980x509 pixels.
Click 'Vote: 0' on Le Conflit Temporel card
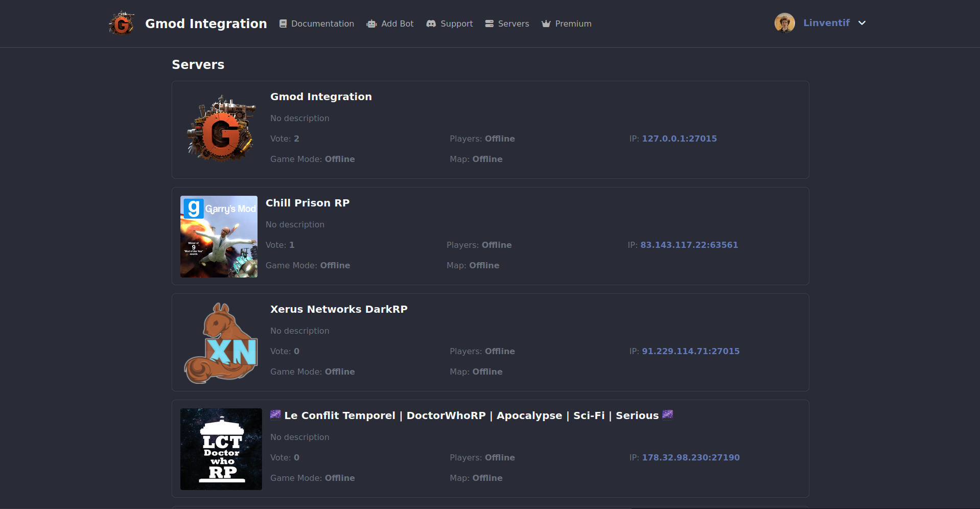(285, 457)
